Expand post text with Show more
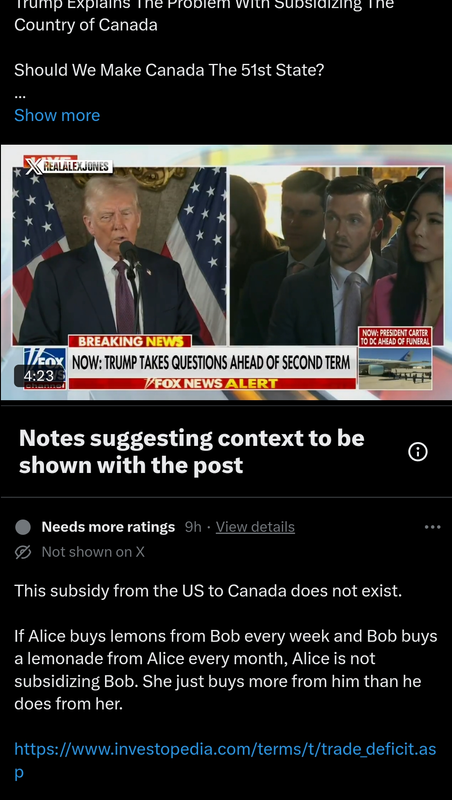The height and width of the screenshot is (800, 452). tap(57, 115)
